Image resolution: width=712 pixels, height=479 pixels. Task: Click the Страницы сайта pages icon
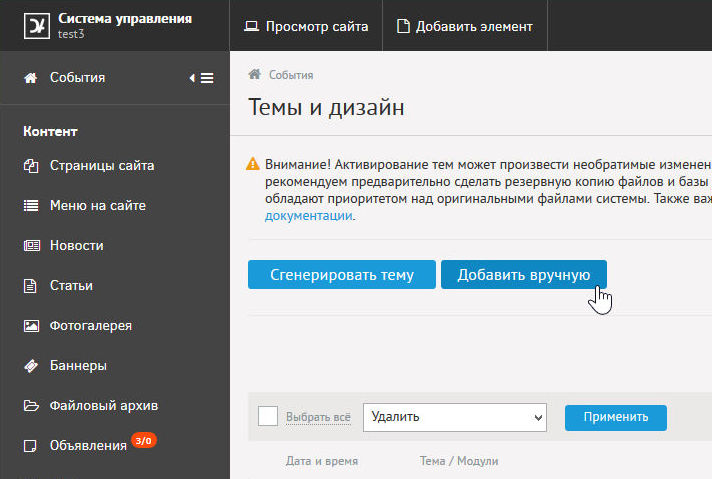point(30,166)
